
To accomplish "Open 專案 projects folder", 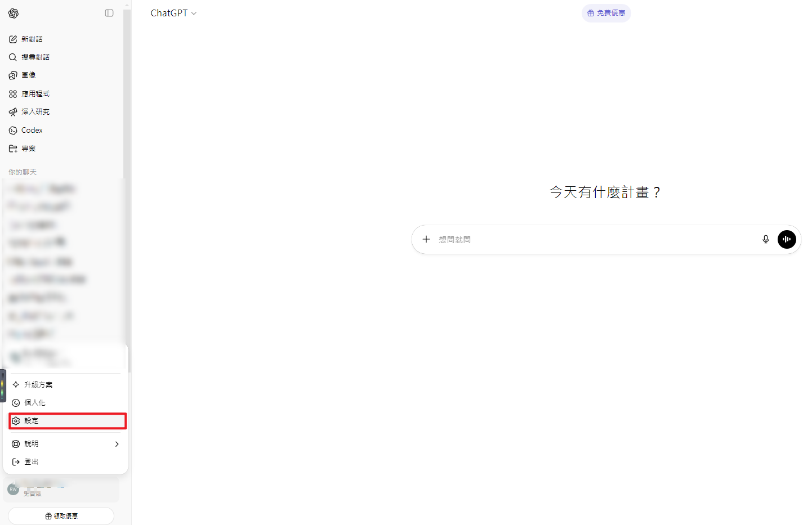I will (28, 149).
